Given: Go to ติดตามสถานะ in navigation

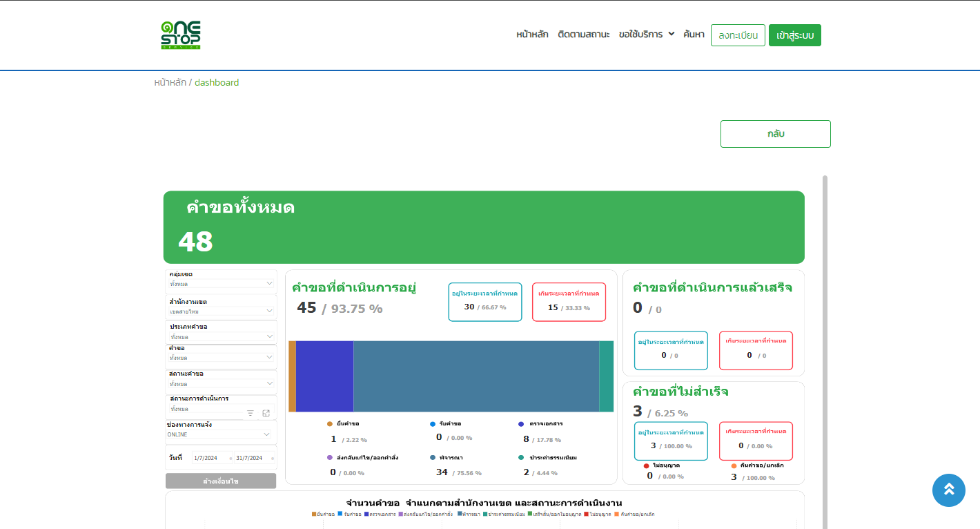Looking at the screenshot, I should click(x=583, y=35).
